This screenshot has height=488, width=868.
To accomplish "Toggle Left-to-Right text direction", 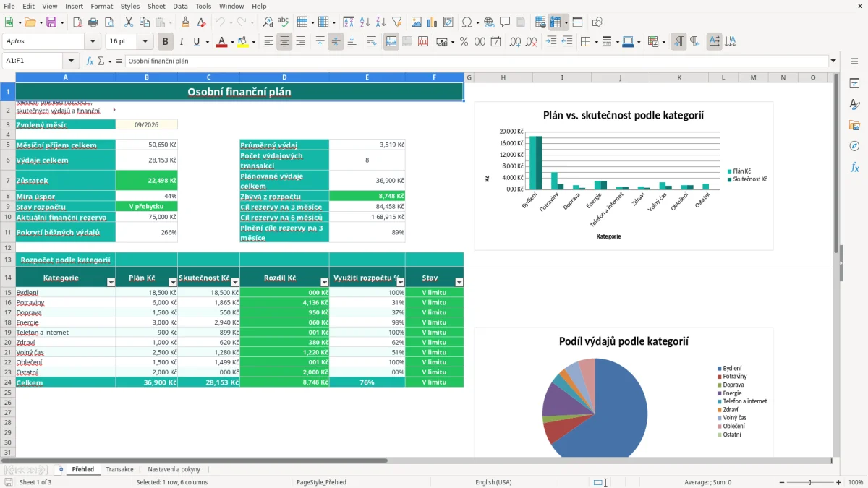I will pos(678,42).
